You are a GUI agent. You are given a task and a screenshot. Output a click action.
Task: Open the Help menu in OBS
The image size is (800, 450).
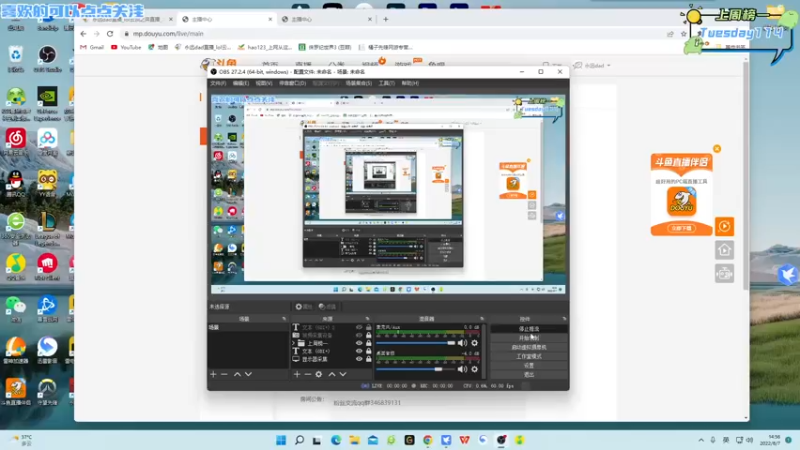(410, 83)
